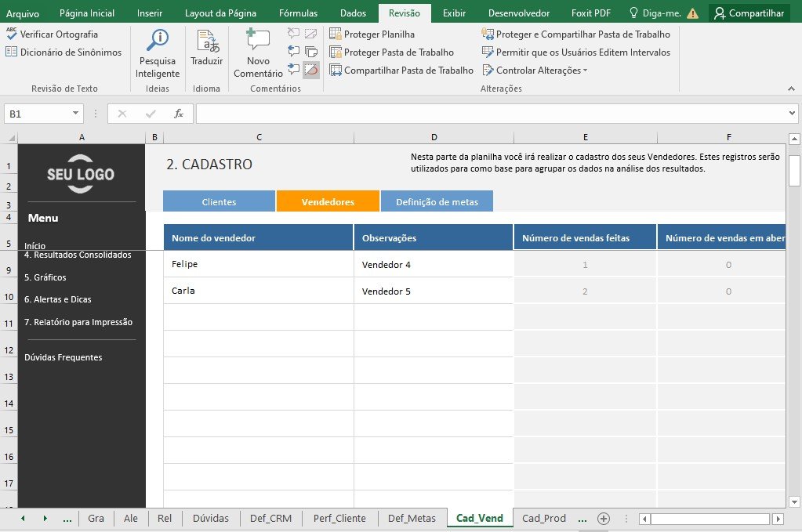Switch to the Def_Metas sheet tab
The height and width of the screenshot is (532, 802).
click(412, 518)
